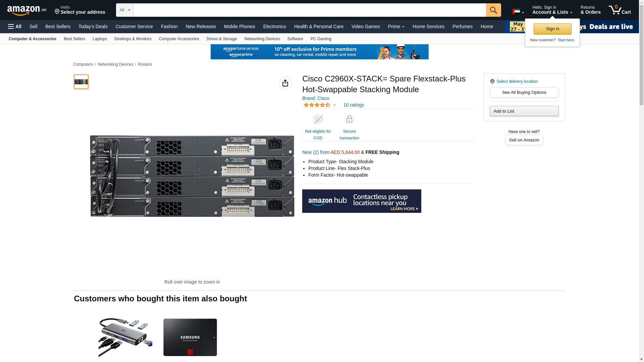The width and height of the screenshot is (644, 362).
Task: Select the product thumbnail image
Action: [x=81, y=82]
